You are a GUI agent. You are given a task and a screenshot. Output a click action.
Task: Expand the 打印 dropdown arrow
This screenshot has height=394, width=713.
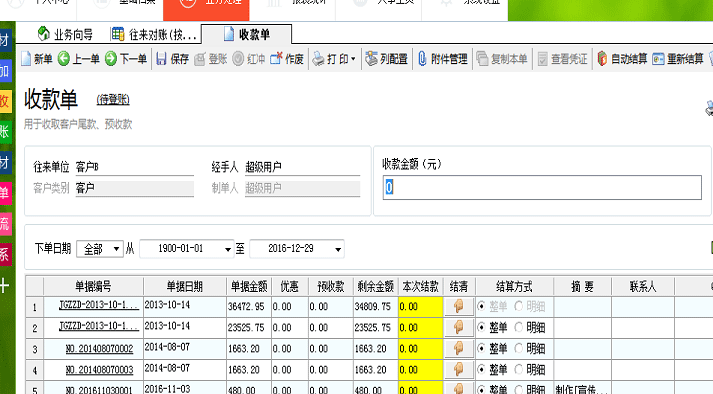pos(353,59)
